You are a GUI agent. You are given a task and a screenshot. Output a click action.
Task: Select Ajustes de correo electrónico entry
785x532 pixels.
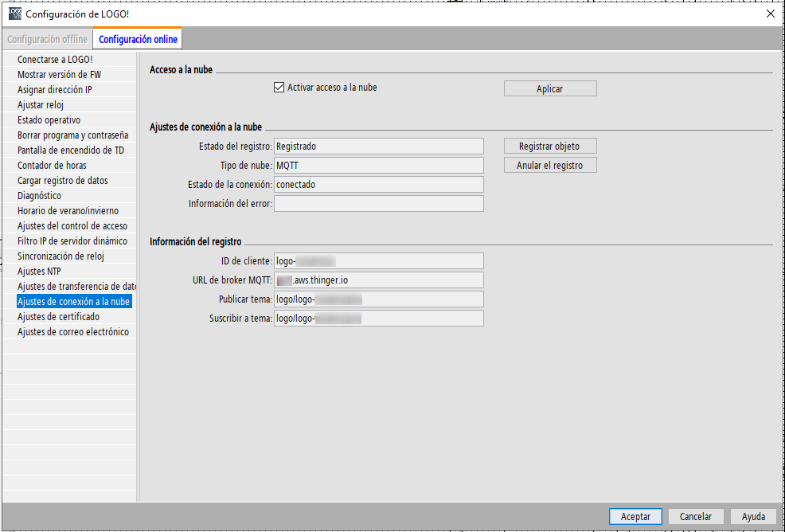72,332
